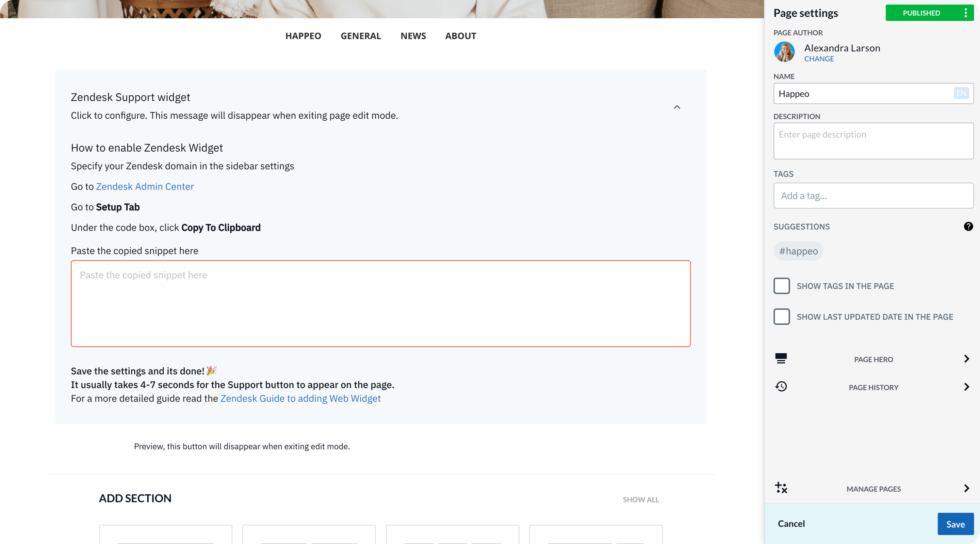Open the Zendesk Admin Center link

[x=145, y=186]
